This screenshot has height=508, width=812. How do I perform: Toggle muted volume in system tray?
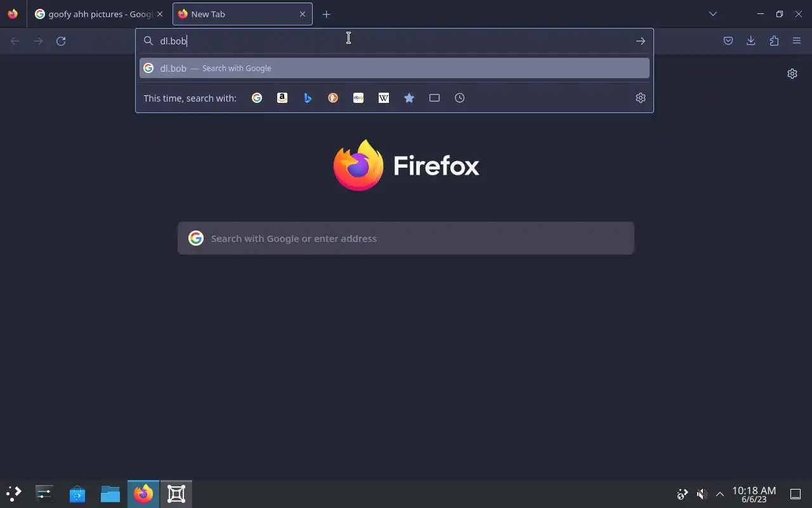pos(702,494)
